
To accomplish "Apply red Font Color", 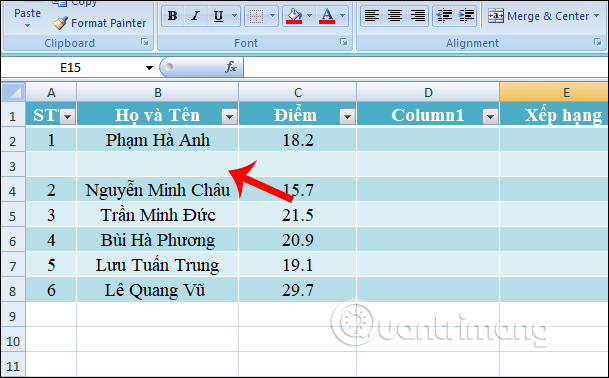I will tap(327, 16).
